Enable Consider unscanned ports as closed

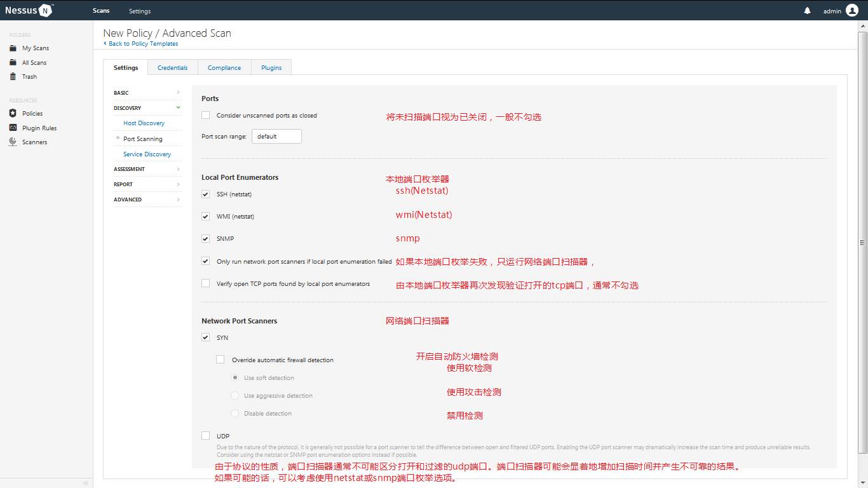click(x=205, y=115)
